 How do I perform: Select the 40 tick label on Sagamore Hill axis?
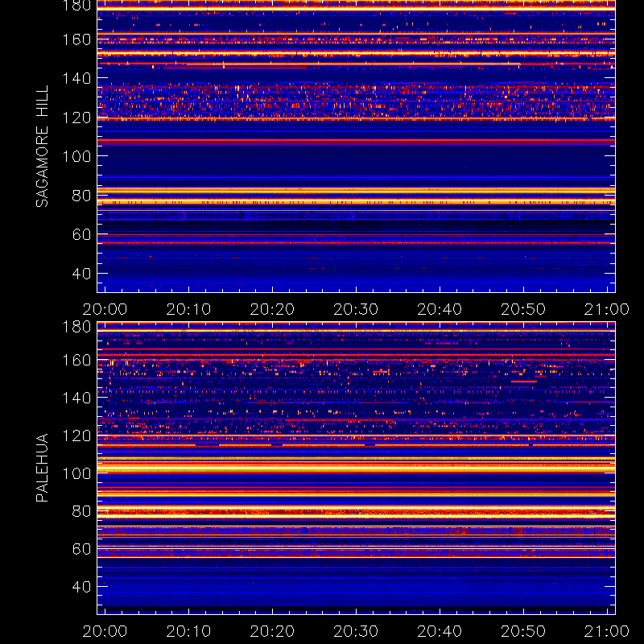click(x=81, y=274)
